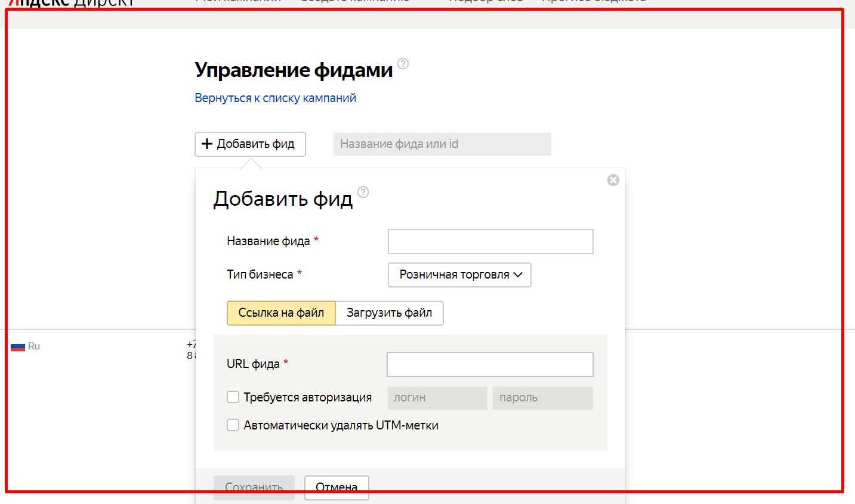This screenshot has height=504, width=855.
Task: Click the Сохранить button
Action: pos(254,487)
